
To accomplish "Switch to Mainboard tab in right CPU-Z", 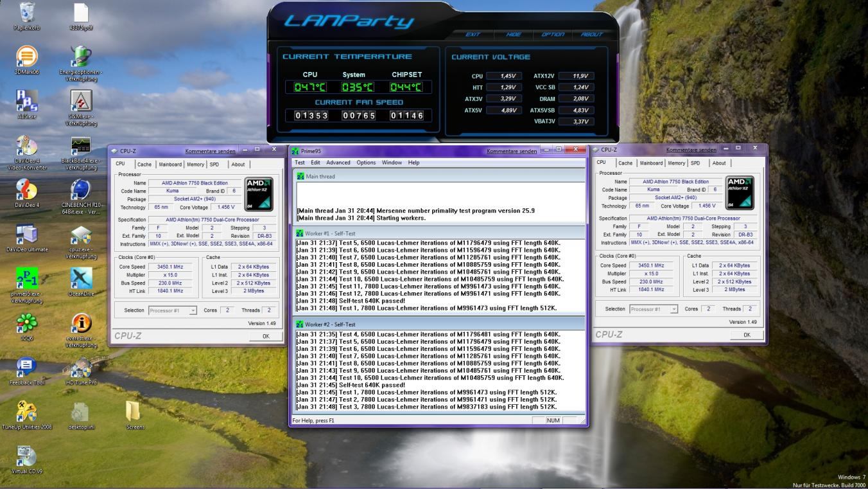I will [x=651, y=163].
